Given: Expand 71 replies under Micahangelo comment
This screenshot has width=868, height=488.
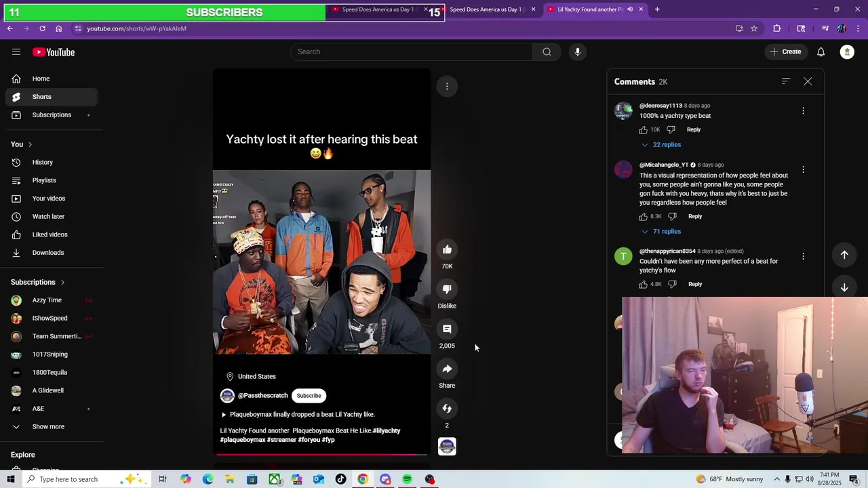Looking at the screenshot, I should (x=661, y=231).
